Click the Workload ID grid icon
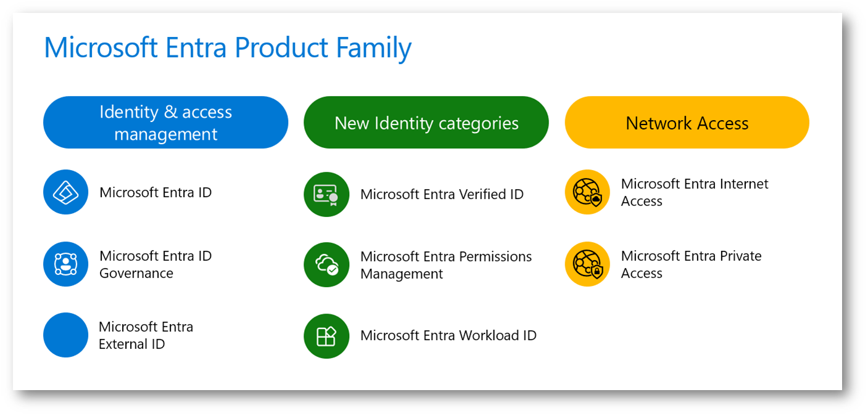 [326, 336]
